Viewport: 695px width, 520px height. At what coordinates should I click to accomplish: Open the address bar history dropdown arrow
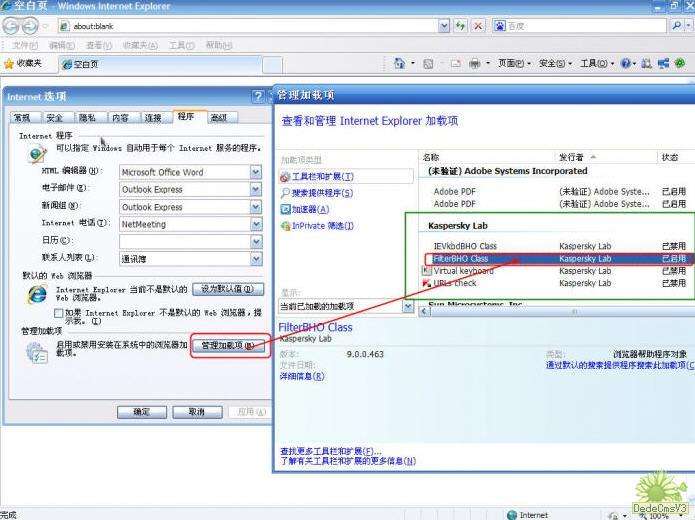[x=444, y=26]
